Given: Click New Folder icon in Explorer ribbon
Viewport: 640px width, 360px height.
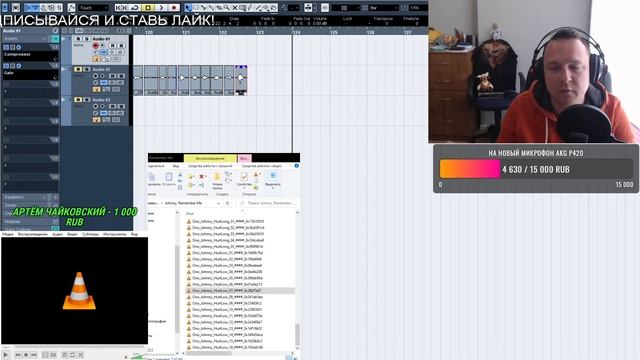Looking at the screenshot, I should [x=217, y=177].
